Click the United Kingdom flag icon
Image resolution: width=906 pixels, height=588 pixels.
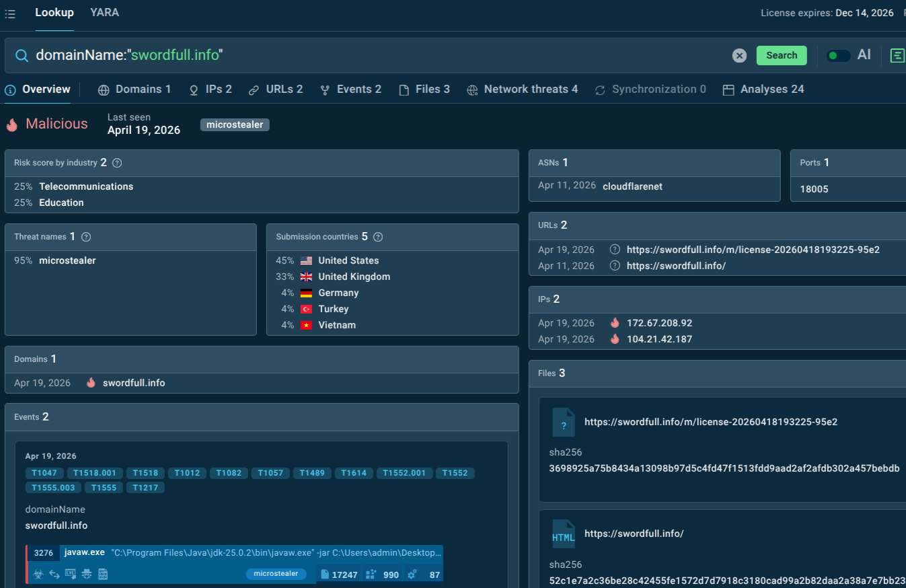click(x=307, y=277)
